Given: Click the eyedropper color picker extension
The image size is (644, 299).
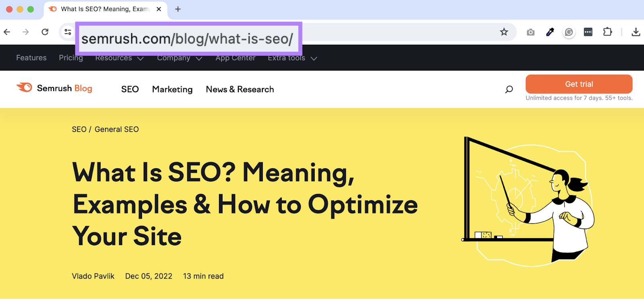Looking at the screenshot, I should (x=550, y=32).
